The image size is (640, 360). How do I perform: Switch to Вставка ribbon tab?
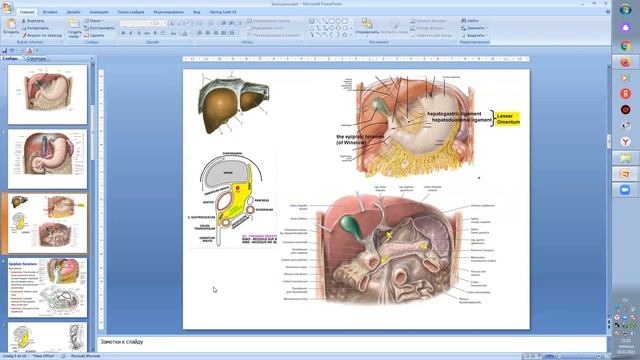(x=50, y=12)
